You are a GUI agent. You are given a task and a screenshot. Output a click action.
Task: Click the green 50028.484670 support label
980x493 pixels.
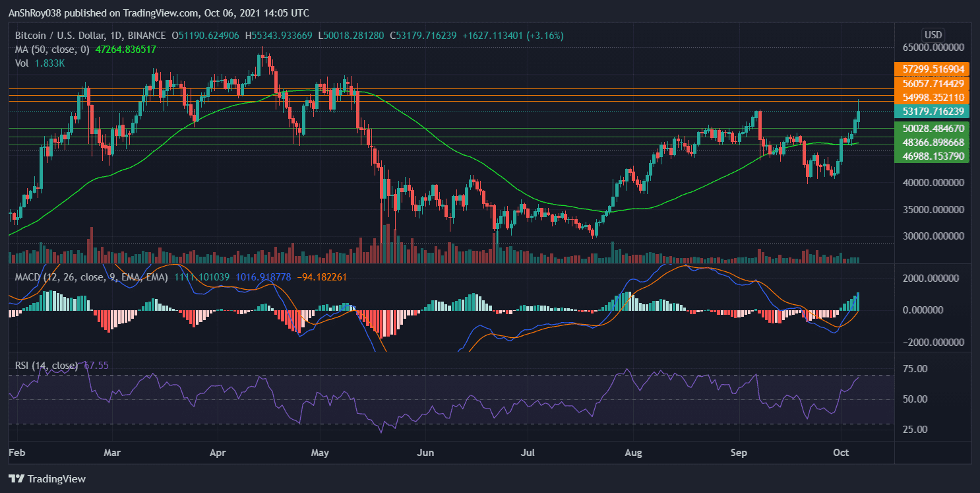[x=931, y=128]
